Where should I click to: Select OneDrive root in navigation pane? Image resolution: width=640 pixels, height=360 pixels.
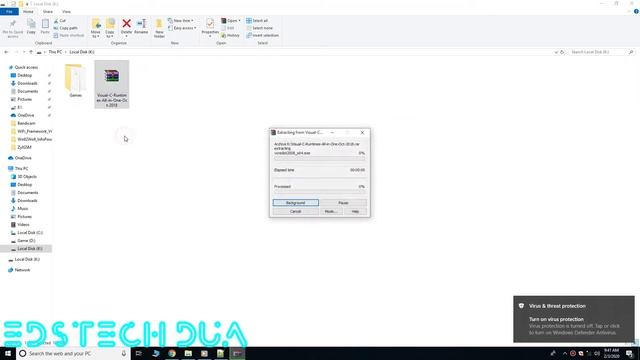(x=23, y=158)
